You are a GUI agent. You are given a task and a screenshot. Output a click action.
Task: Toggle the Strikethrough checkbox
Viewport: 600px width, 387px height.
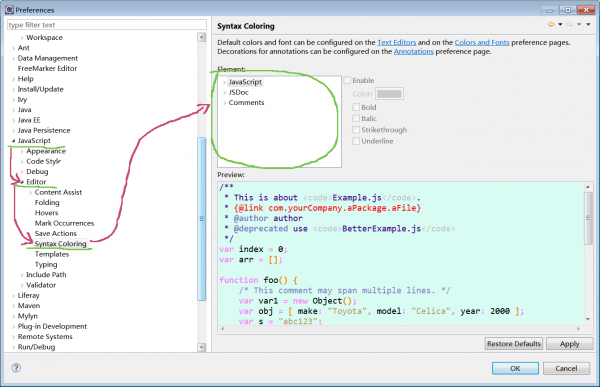point(356,130)
